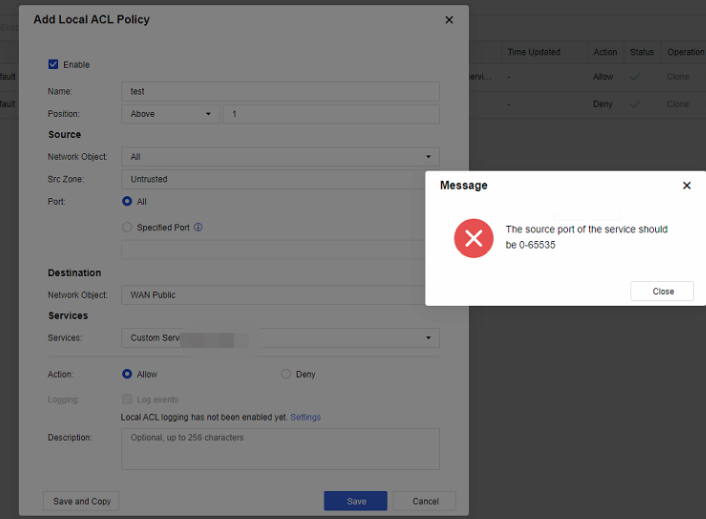This screenshot has height=519, width=706.
Task: Click the Save button
Action: tap(355, 501)
